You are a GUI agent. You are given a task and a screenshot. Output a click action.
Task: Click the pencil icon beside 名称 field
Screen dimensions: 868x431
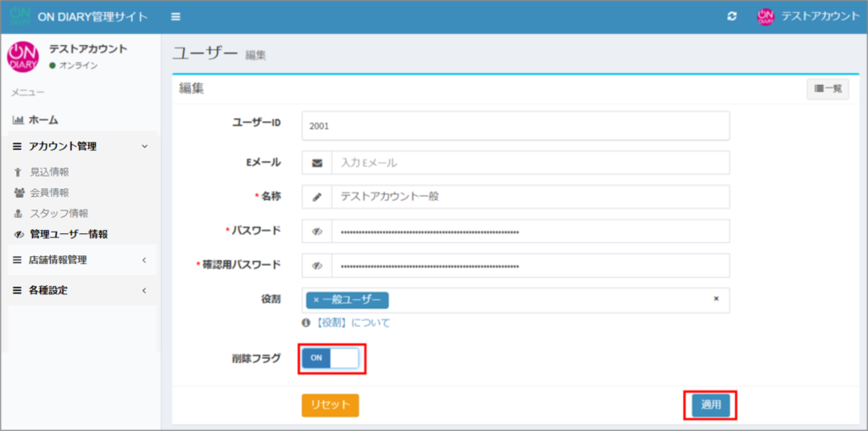click(x=317, y=197)
